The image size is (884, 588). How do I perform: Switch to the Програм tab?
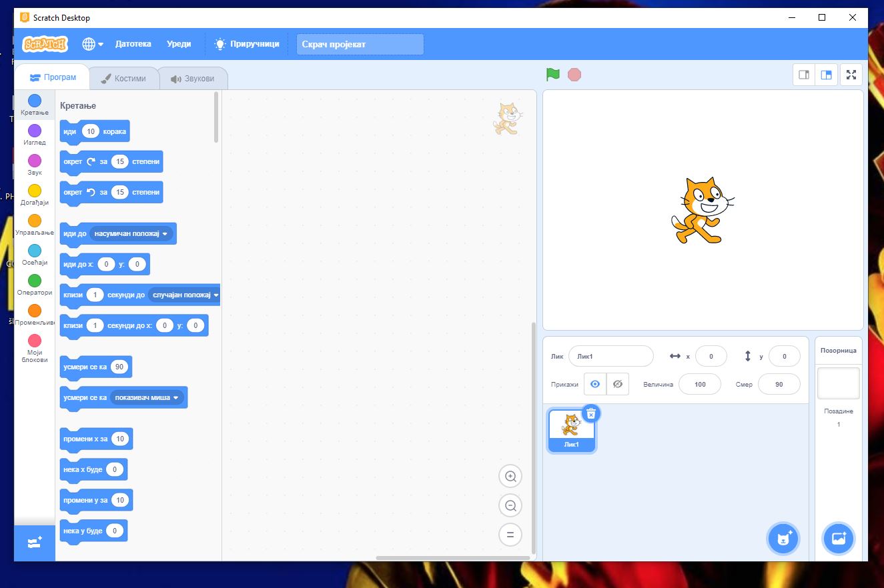(x=53, y=77)
